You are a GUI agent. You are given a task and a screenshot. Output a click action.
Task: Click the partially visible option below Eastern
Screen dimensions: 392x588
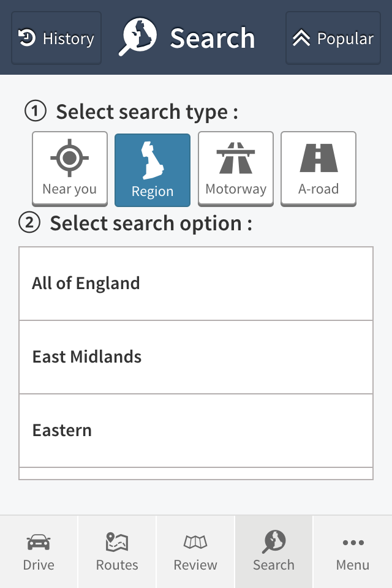tap(196, 473)
